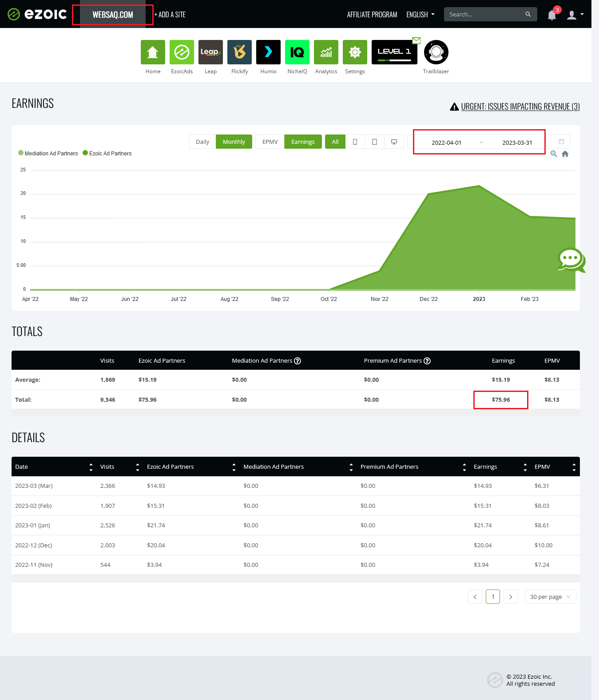This screenshot has height=700, width=599.
Task: Go to previous results page
Action: (475, 597)
